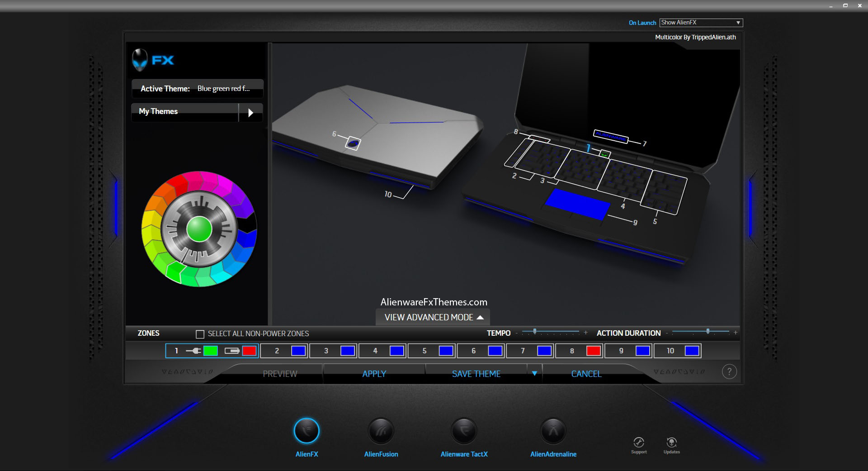Select zone 1 battery icon
The width and height of the screenshot is (868, 471).
232,351
